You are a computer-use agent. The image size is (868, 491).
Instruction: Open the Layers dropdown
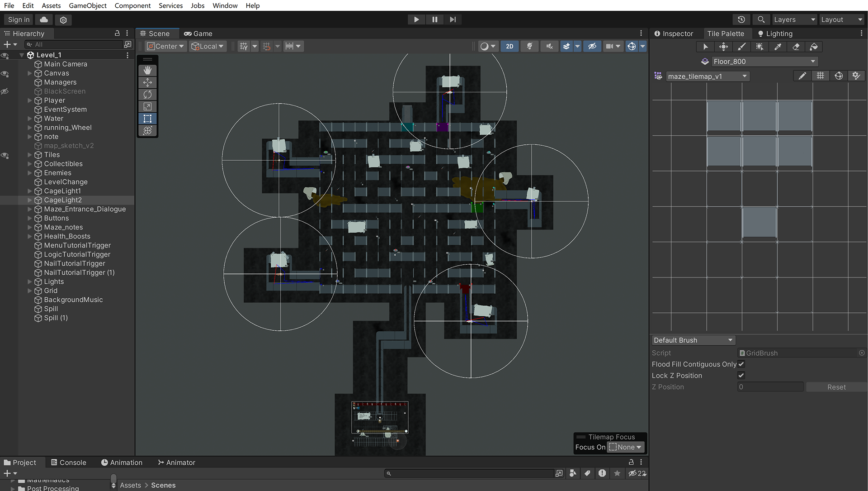click(x=794, y=19)
